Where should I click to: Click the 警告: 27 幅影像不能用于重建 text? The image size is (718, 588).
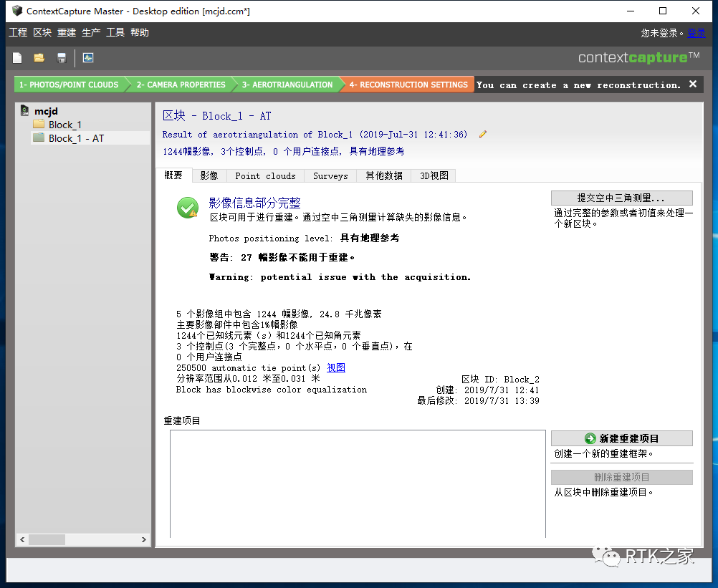point(282,257)
